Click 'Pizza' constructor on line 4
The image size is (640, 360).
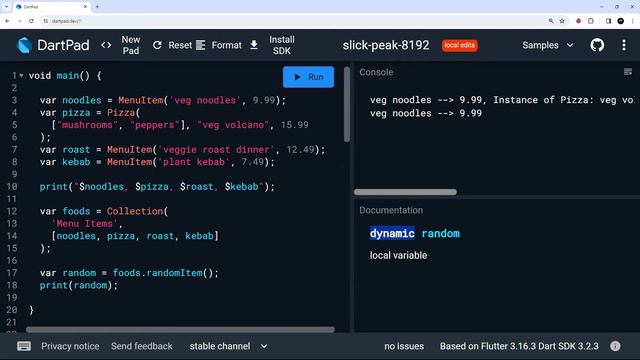pyautogui.click(x=121, y=113)
